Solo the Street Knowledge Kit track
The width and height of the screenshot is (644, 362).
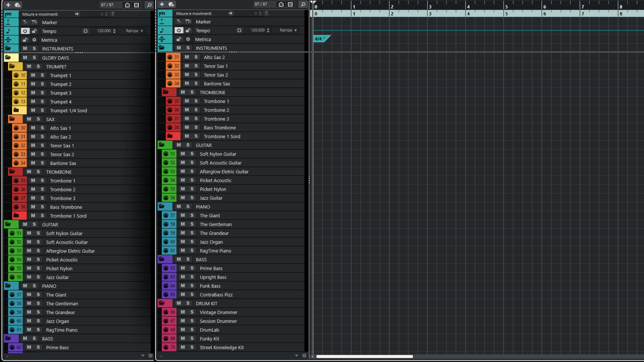[192, 347]
